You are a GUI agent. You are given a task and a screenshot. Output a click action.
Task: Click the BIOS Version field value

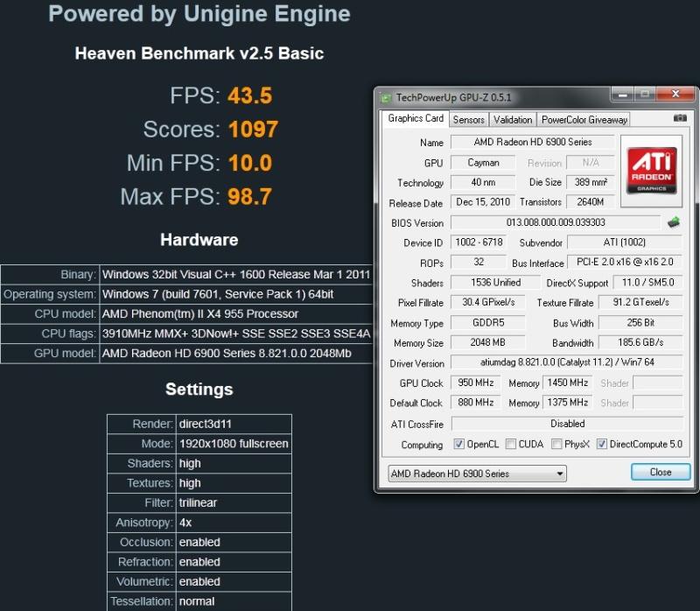(556, 222)
